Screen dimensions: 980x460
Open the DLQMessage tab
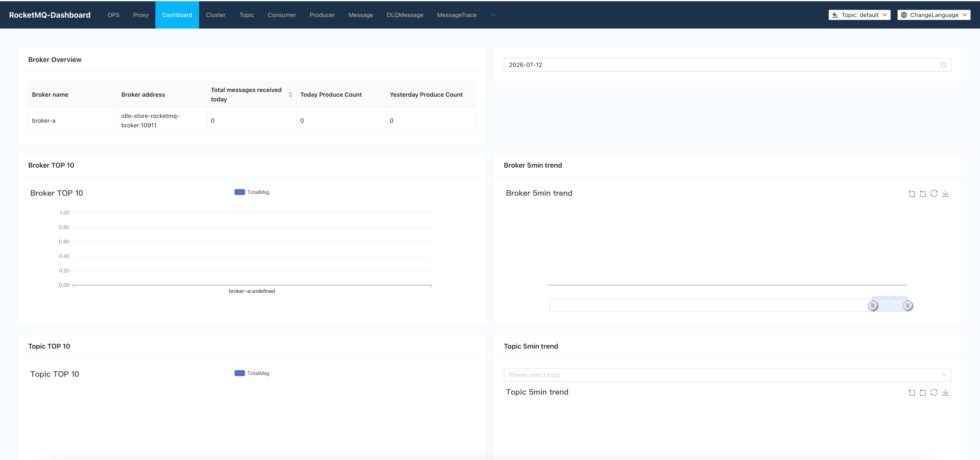tap(405, 15)
